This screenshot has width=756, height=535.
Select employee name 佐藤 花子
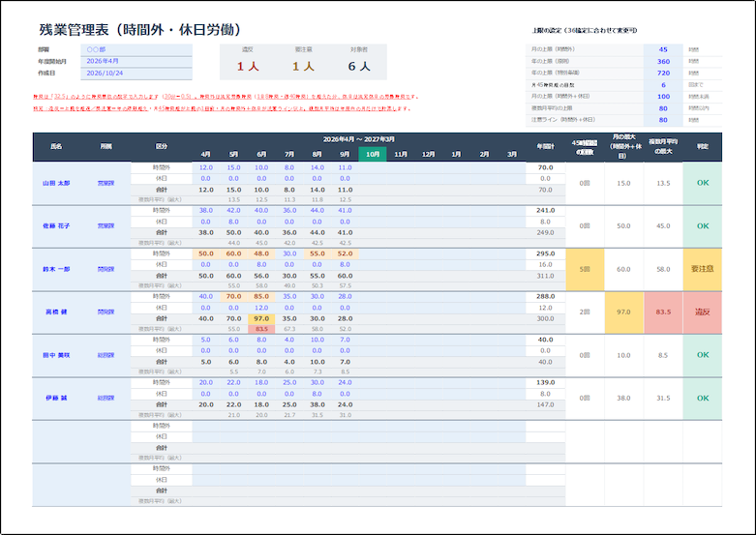[x=56, y=226]
